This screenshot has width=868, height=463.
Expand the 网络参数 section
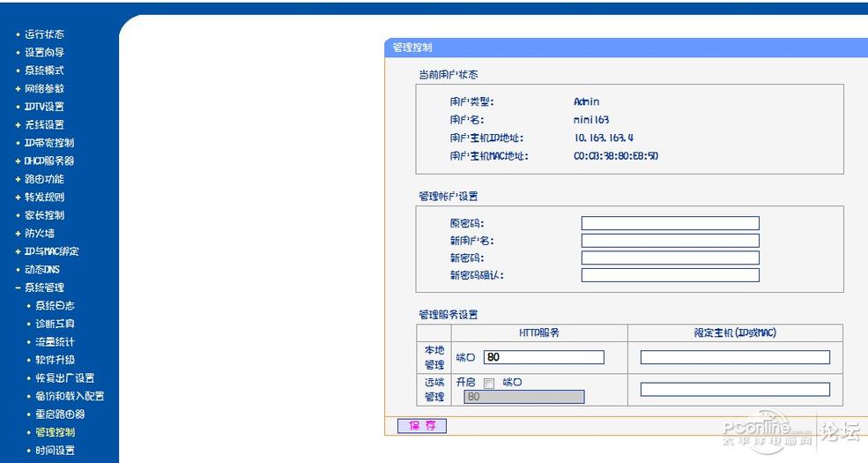coord(44,88)
